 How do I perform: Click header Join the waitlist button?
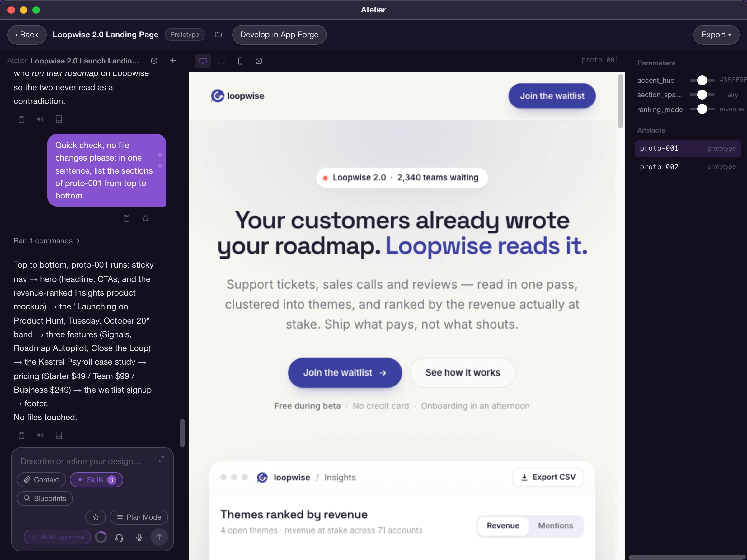click(552, 96)
